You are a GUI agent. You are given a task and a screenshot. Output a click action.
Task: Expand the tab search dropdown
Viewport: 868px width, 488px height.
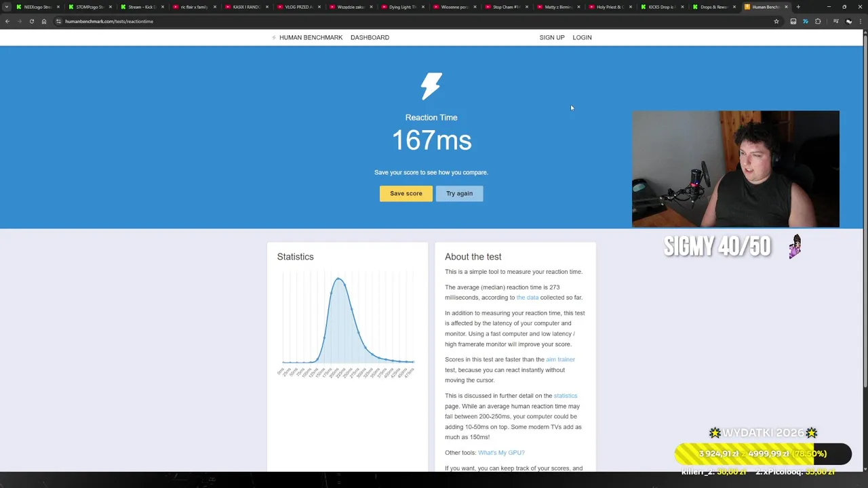(x=7, y=7)
